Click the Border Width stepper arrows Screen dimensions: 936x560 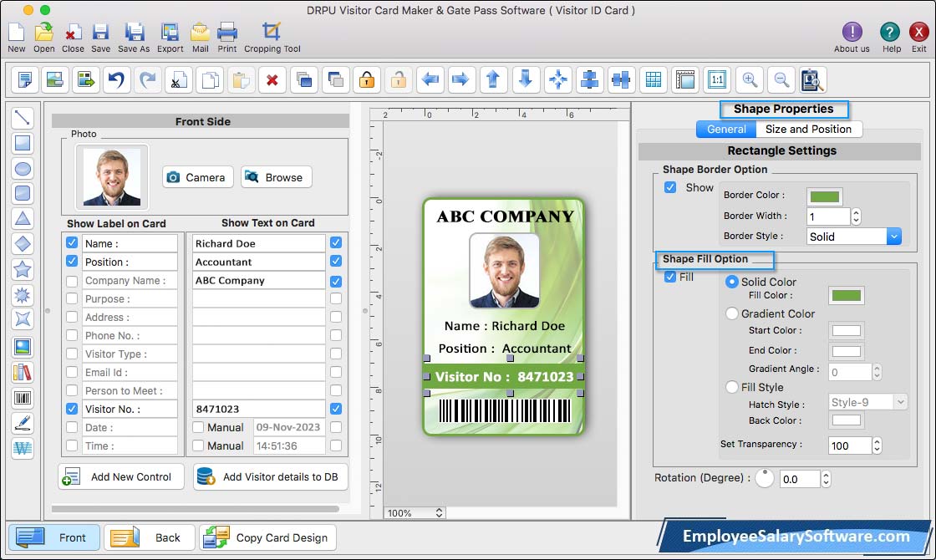pyautogui.click(x=856, y=216)
